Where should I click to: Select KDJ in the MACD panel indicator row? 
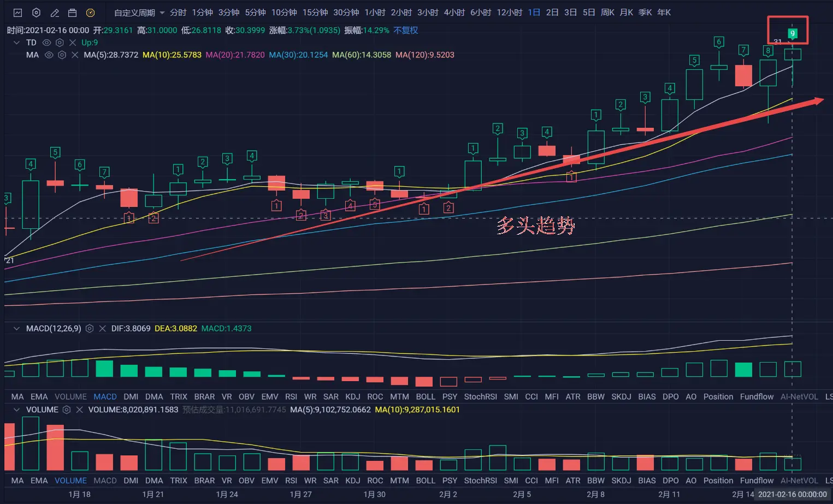353,397
